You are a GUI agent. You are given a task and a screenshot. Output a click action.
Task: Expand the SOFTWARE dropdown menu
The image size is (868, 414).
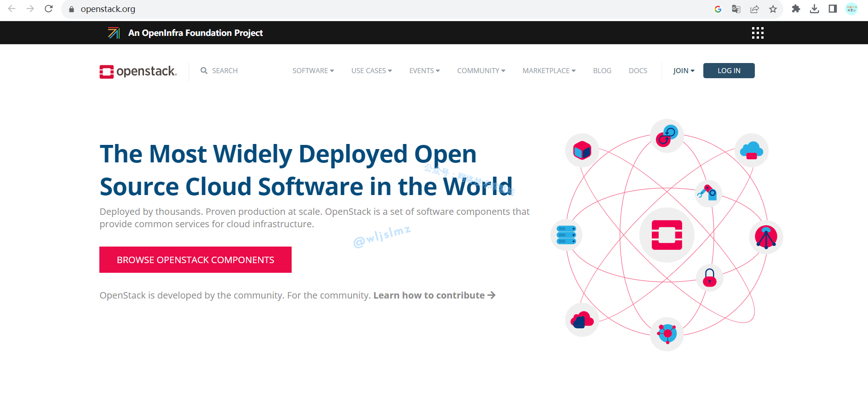point(313,70)
